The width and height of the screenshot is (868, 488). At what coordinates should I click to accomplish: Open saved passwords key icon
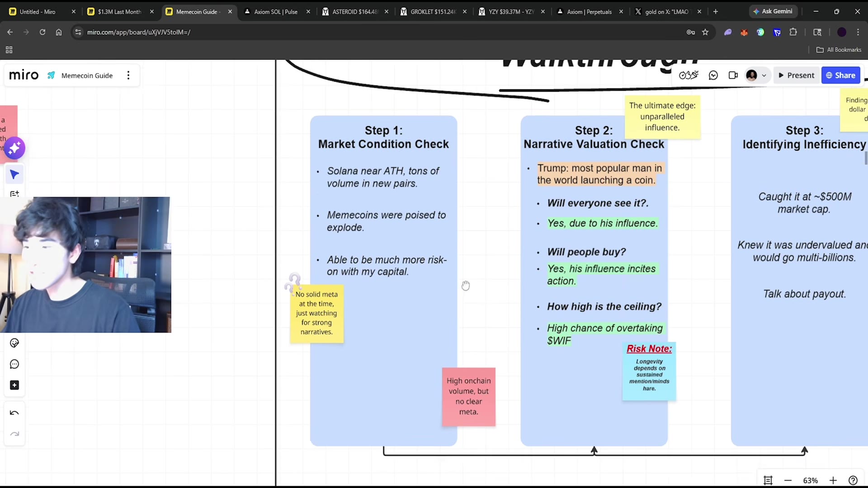pyautogui.click(x=691, y=32)
